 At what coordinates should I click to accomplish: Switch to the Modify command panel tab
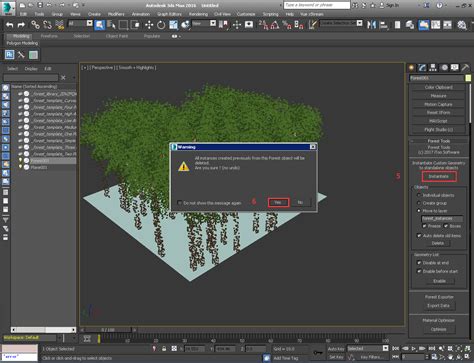(x=422, y=68)
